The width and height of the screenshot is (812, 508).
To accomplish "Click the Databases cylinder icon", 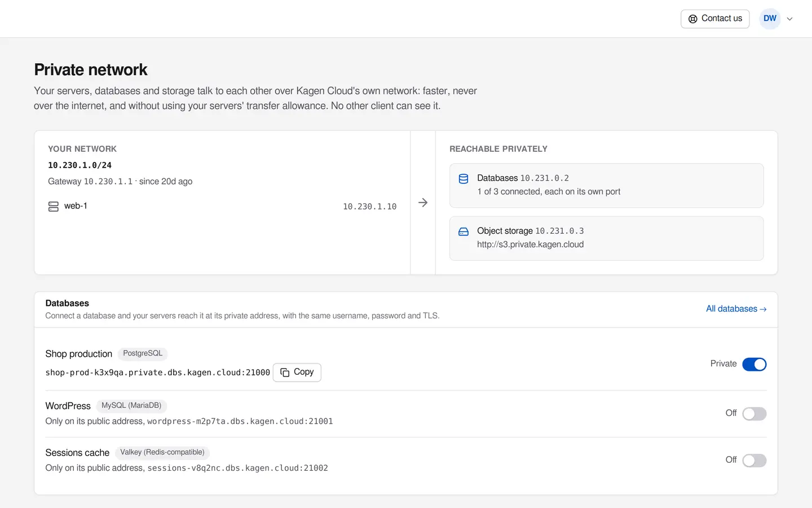I will (x=464, y=179).
